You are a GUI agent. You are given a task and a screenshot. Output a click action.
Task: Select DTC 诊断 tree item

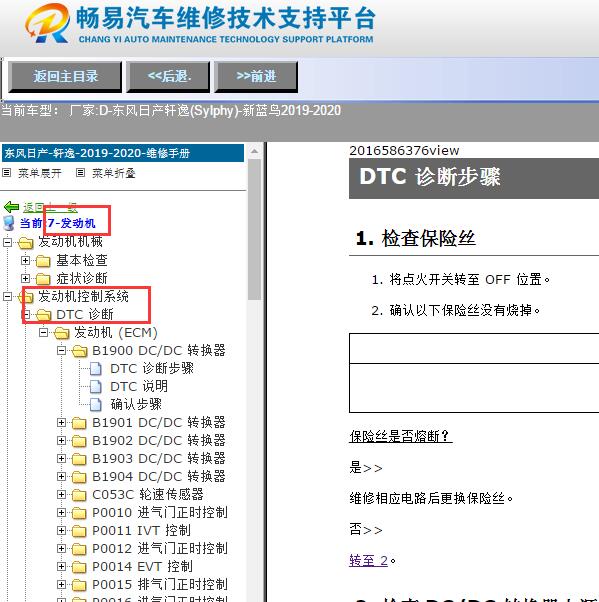(85, 314)
